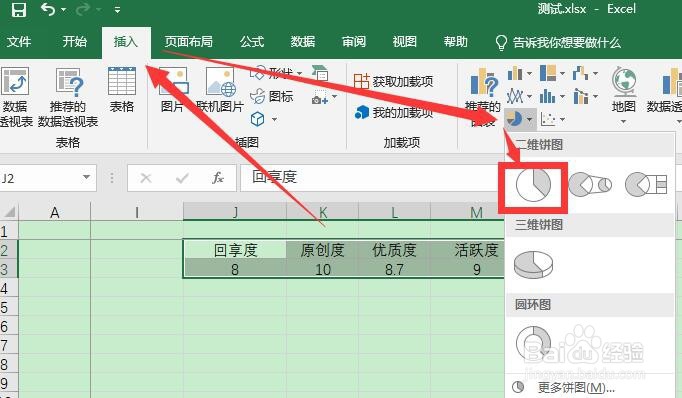Open 我的加载项
Image resolution: width=682 pixels, height=398 pixels.
click(393, 113)
